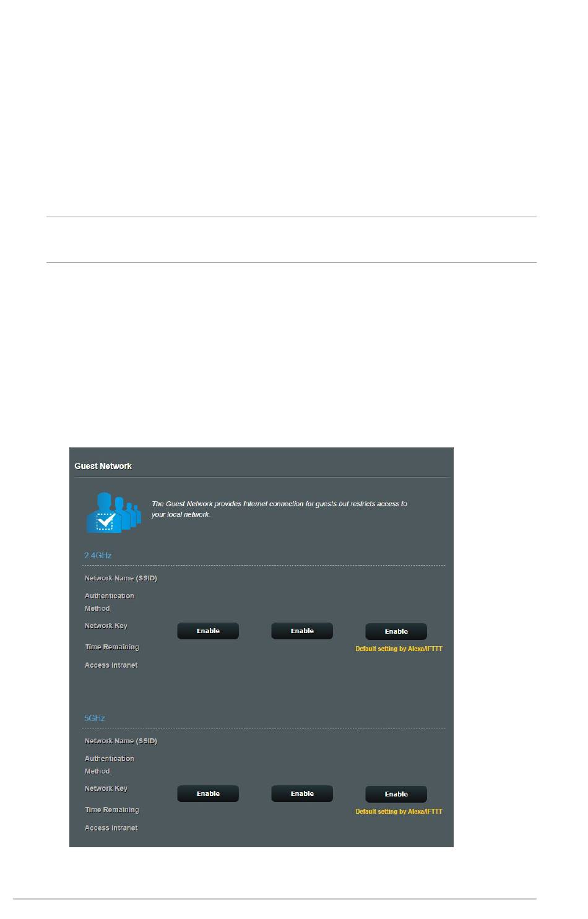Click the Guest Network description text
Viewport: 588px width, 919px height.
click(279, 509)
